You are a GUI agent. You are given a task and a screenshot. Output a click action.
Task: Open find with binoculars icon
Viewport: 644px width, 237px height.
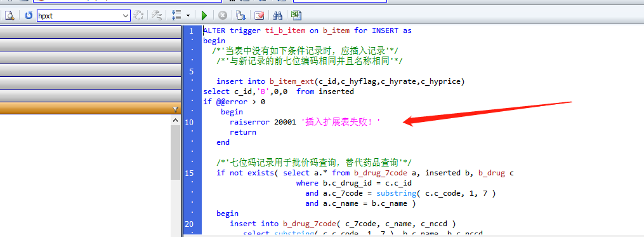coord(278,16)
